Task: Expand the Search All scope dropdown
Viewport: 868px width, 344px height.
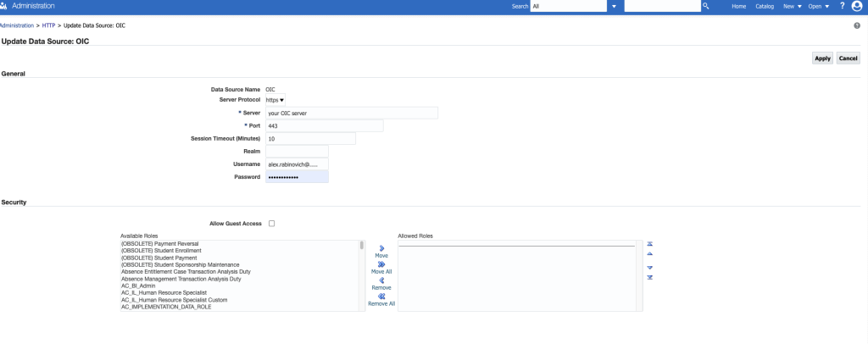Action: [x=615, y=6]
